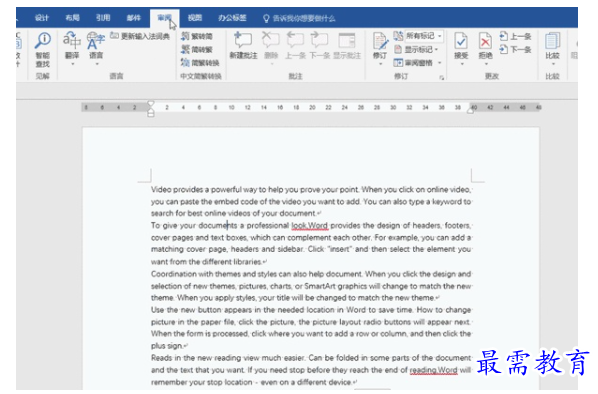Expand the 拒绝 dropdown arrow
This screenshot has height=394, width=598.
pos(486,64)
